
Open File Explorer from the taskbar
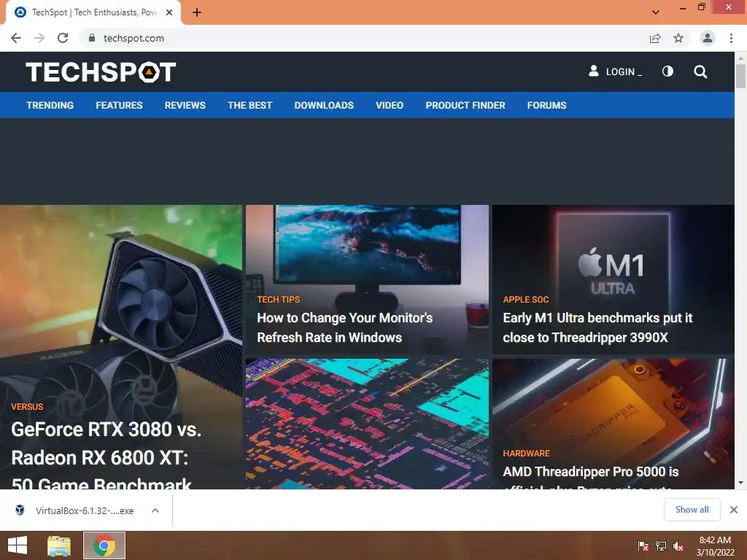point(59,545)
